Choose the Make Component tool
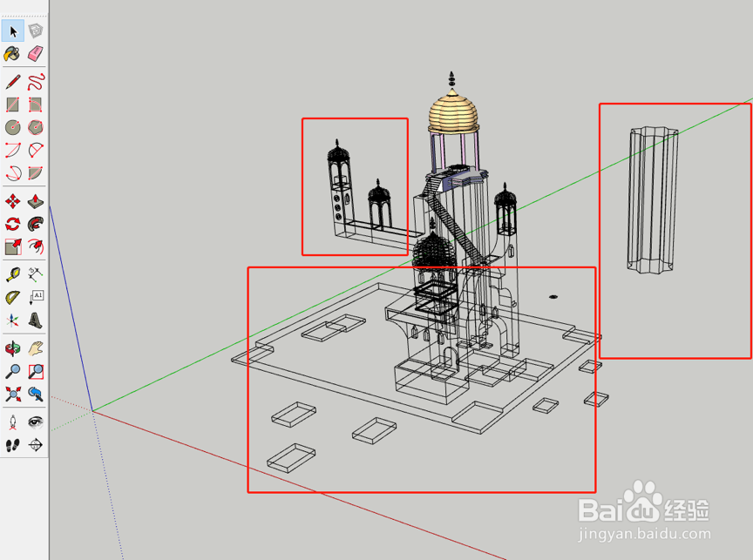Image resolution: width=753 pixels, height=560 pixels. 36,31
